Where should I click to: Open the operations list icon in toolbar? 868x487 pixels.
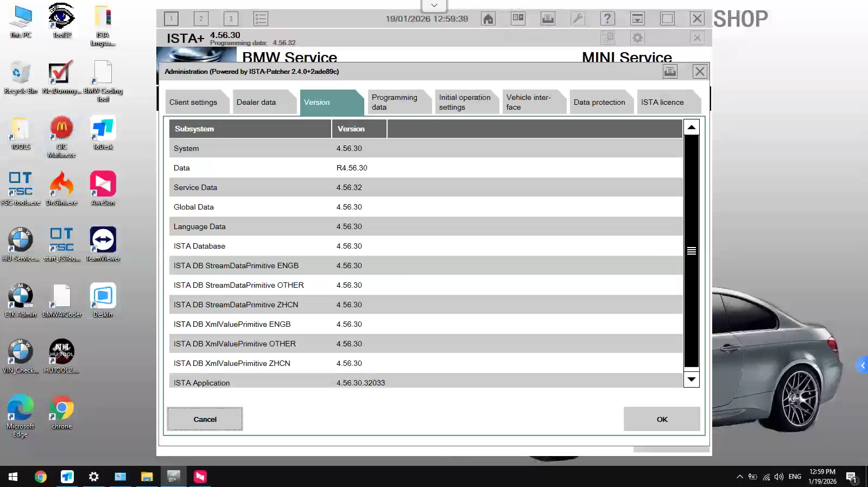coord(261,19)
